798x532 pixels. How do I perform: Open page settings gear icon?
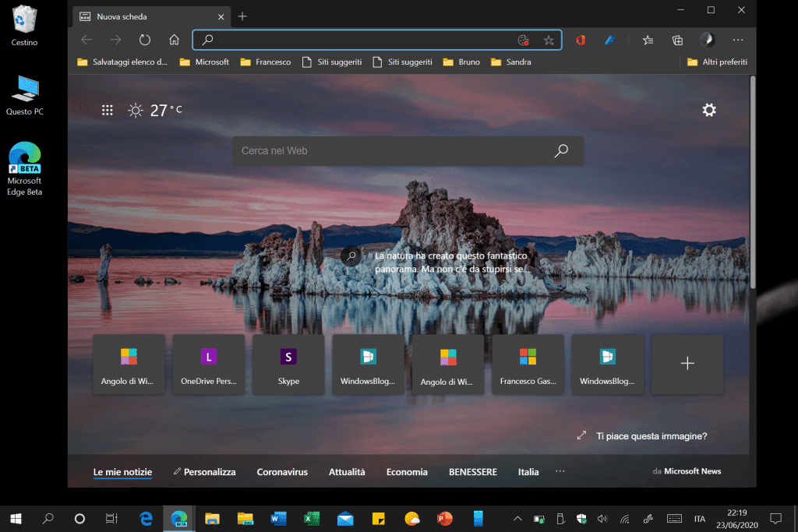708,110
